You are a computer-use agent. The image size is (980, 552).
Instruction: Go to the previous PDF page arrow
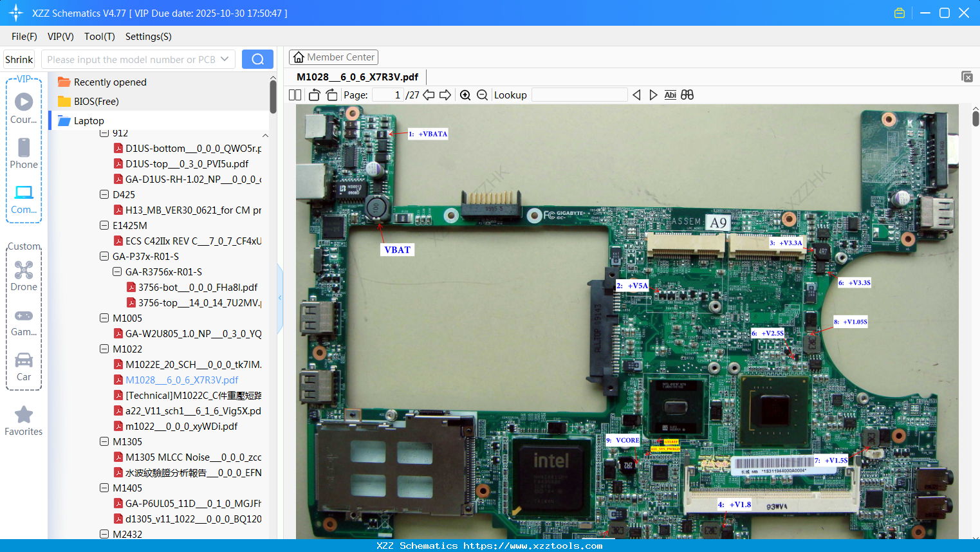(429, 95)
